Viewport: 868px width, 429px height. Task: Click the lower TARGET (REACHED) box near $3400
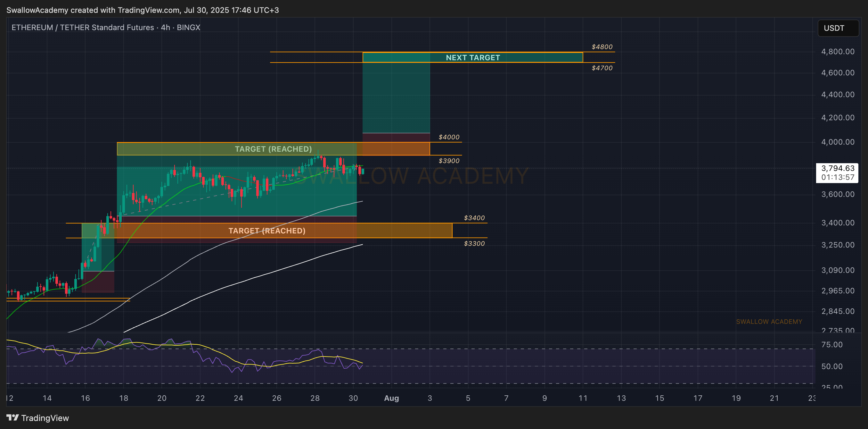point(267,231)
